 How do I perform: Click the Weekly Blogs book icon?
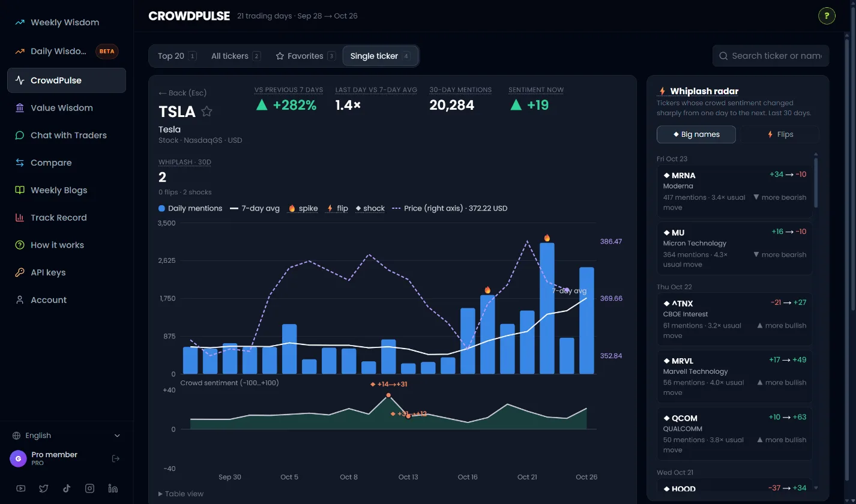20,190
